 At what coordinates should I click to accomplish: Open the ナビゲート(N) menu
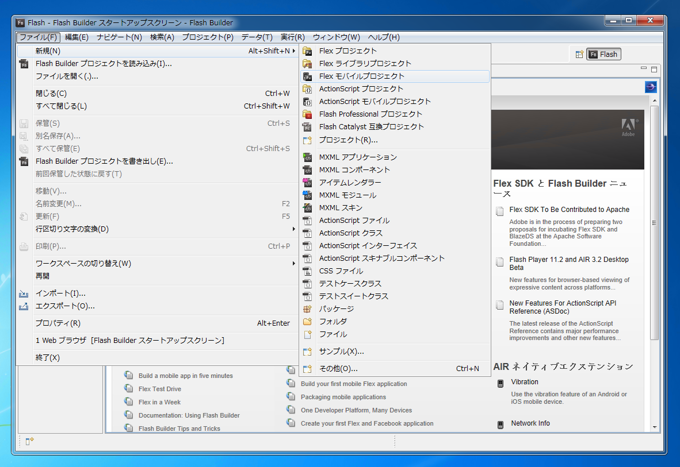coord(119,37)
